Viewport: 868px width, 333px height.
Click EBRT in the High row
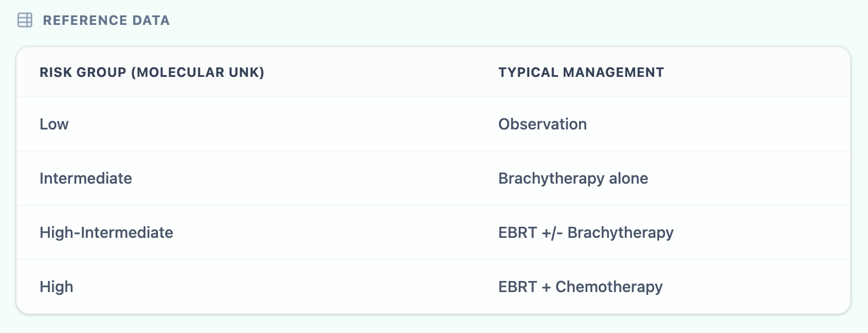[517, 287]
